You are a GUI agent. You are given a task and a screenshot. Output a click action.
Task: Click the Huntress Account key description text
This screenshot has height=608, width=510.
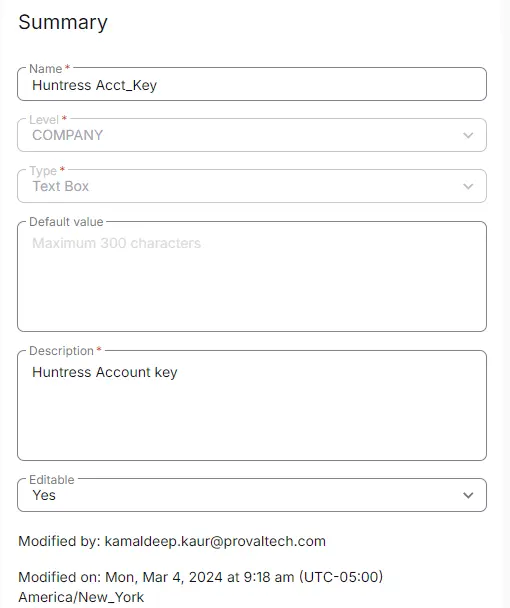click(x=105, y=372)
